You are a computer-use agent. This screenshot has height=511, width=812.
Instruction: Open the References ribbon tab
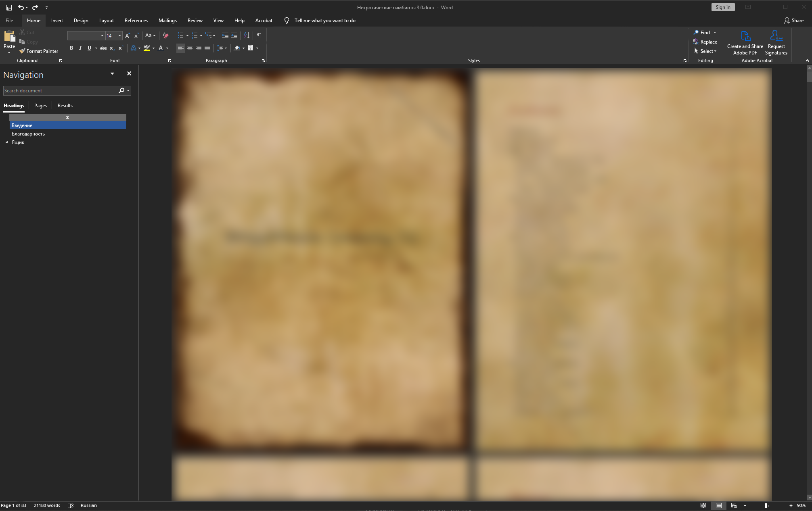(x=136, y=21)
